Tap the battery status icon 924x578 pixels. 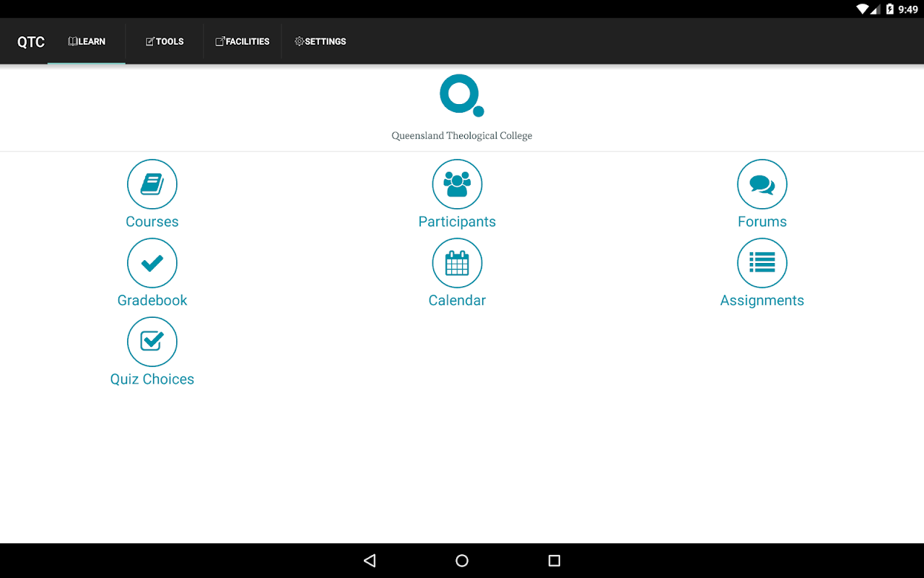click(890, 9)
